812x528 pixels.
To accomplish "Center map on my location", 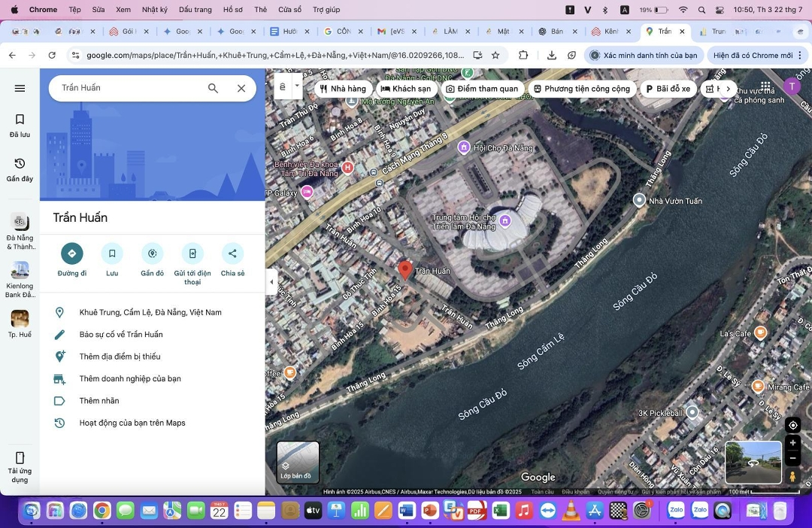I will 792,426.
